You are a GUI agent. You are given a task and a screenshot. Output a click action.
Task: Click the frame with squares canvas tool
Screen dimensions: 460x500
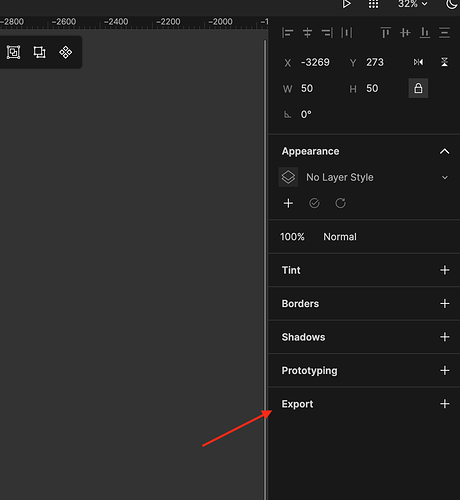pos(13,52)
